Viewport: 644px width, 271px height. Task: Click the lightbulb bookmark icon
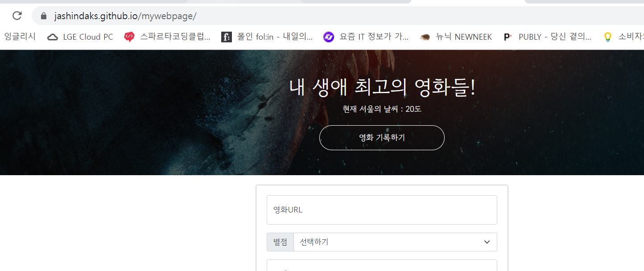point(607,37)
